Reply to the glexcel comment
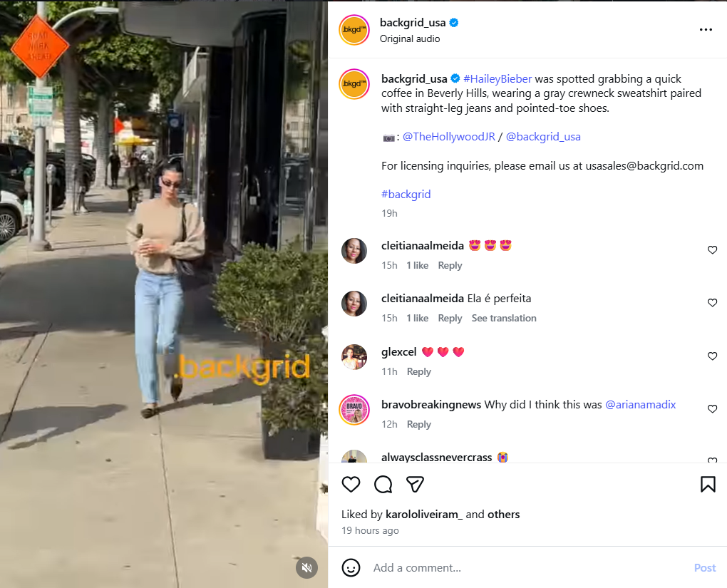 click(418, 371)
